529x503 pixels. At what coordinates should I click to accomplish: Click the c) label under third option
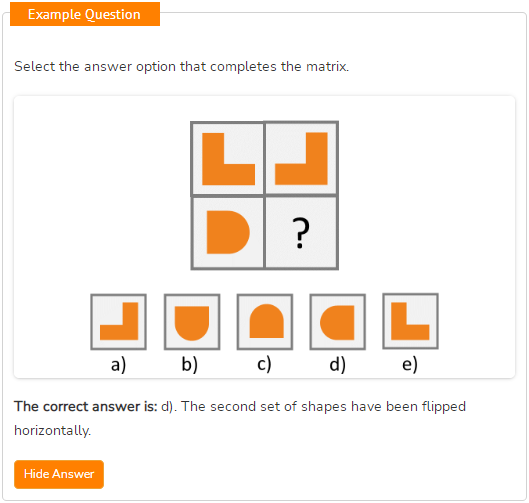click(264, 364)
